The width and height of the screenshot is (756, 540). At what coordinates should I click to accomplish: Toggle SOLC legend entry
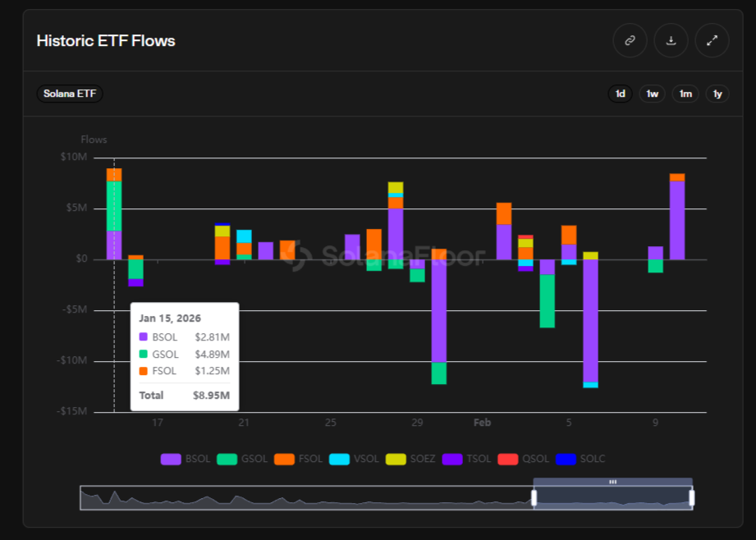580,459
